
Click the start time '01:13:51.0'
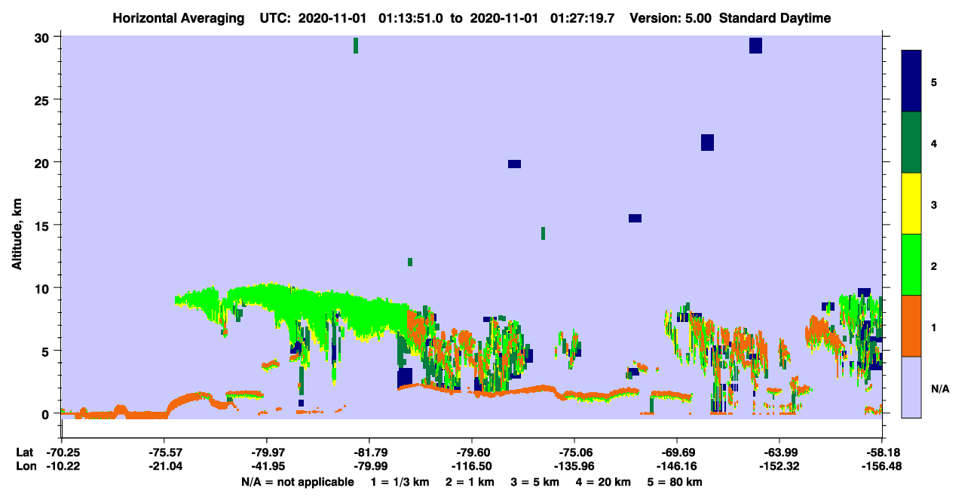click(x=410, y=18)
